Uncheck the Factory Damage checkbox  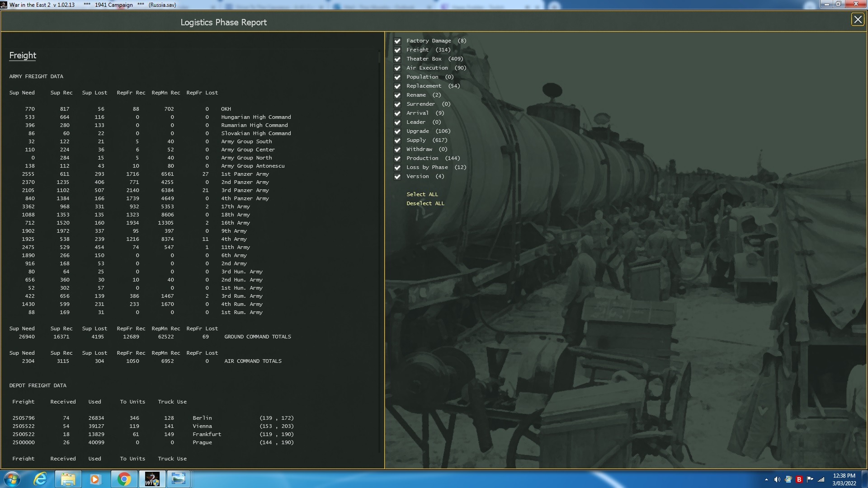[397, 41]
